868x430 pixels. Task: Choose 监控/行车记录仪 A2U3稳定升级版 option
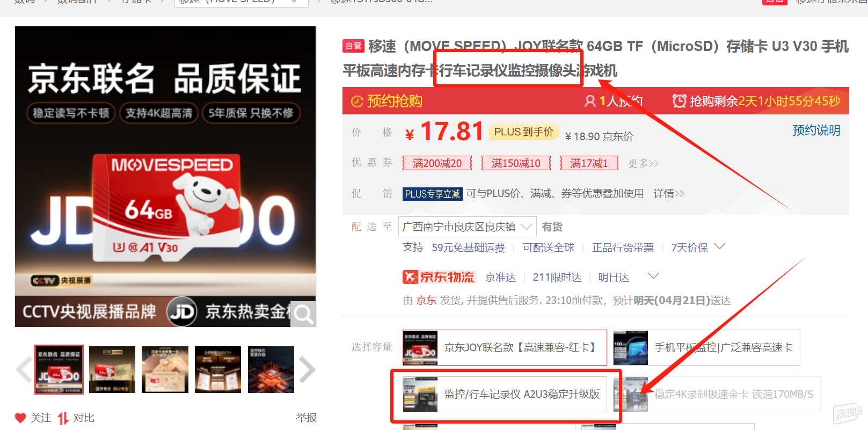point(505,394)
